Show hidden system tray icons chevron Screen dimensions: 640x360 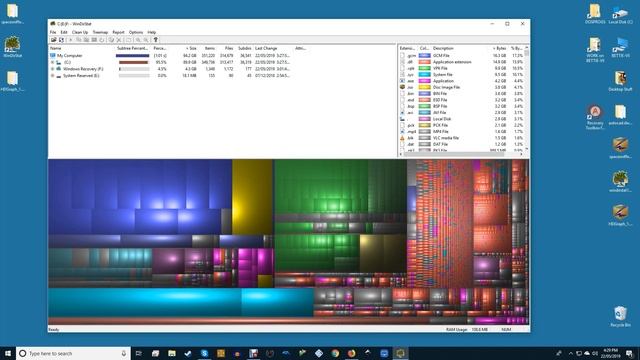click(571, 353)
